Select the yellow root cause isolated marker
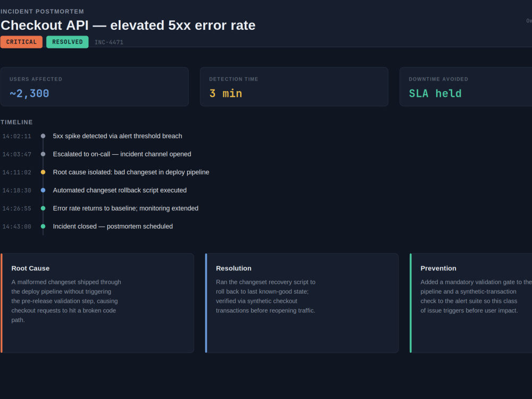This screenshot has height=399, width=532. (43, 172)
